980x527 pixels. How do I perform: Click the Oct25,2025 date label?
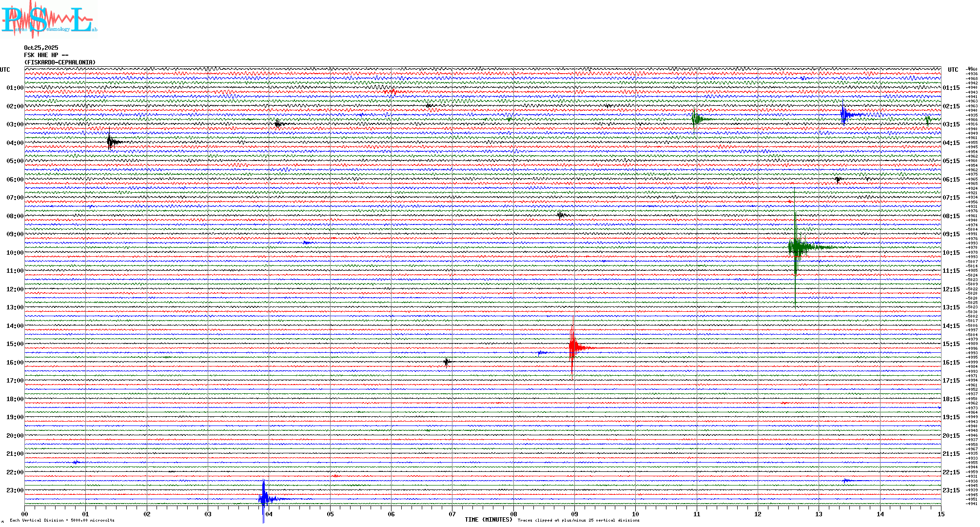[x=41, y=48]
